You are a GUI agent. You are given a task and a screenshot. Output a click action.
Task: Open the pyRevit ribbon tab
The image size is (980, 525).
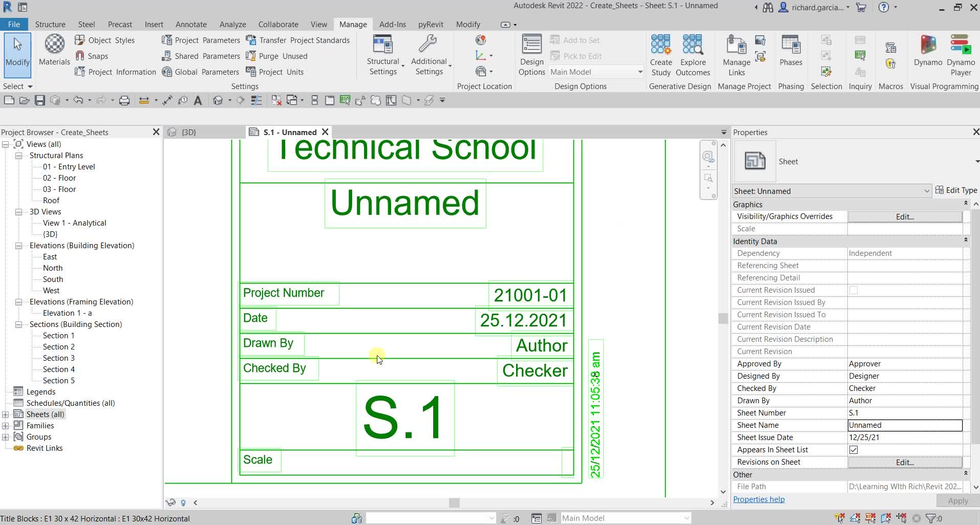[431, 24]
